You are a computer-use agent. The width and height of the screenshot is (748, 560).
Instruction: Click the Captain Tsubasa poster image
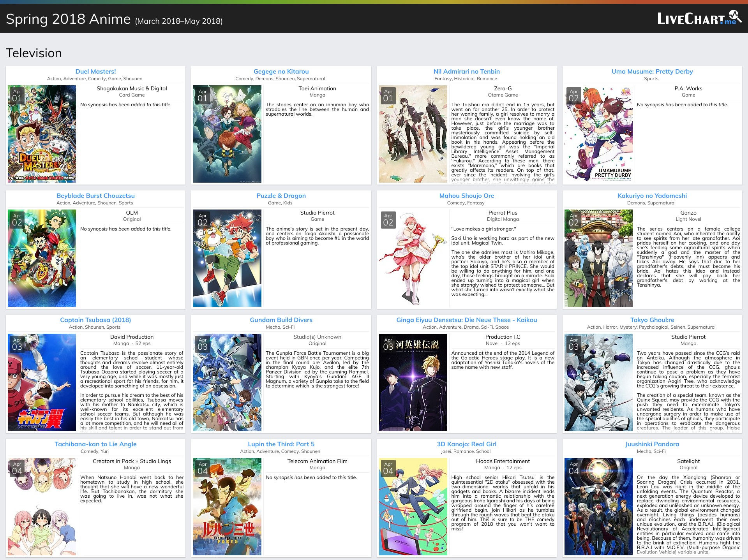point(42,382)
